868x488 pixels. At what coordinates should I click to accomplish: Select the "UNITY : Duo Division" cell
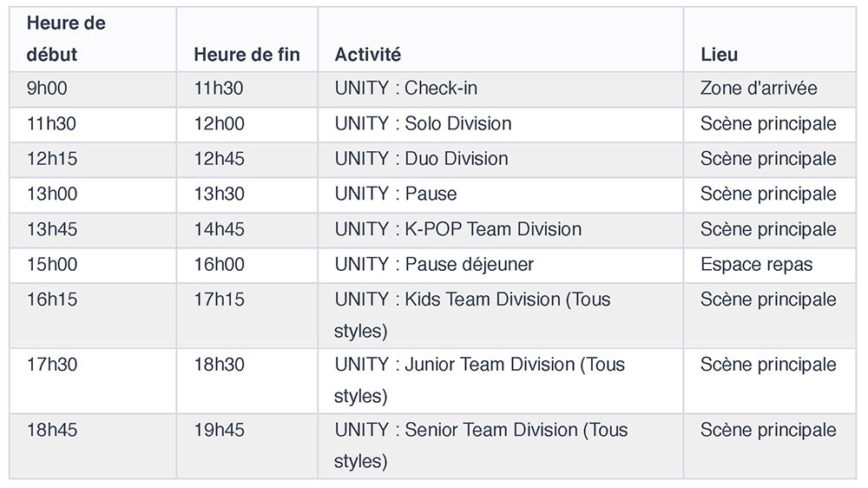click(421, 159)
